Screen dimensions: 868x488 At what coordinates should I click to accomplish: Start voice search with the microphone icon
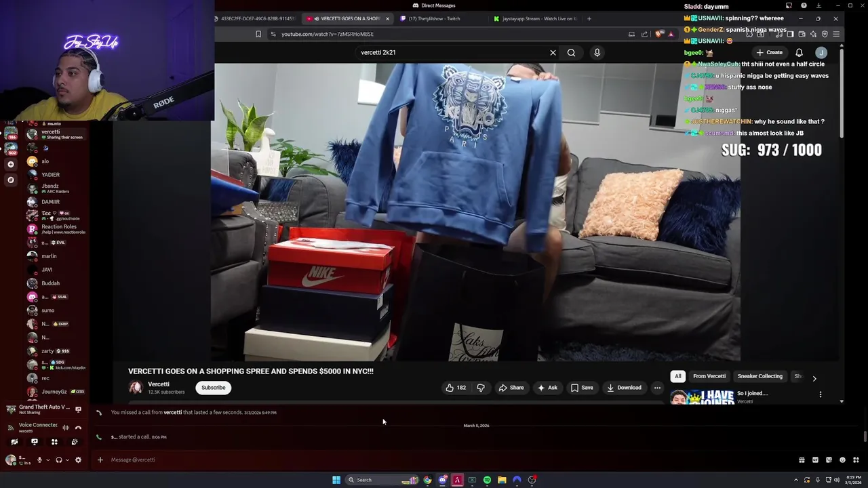(597, 52)
